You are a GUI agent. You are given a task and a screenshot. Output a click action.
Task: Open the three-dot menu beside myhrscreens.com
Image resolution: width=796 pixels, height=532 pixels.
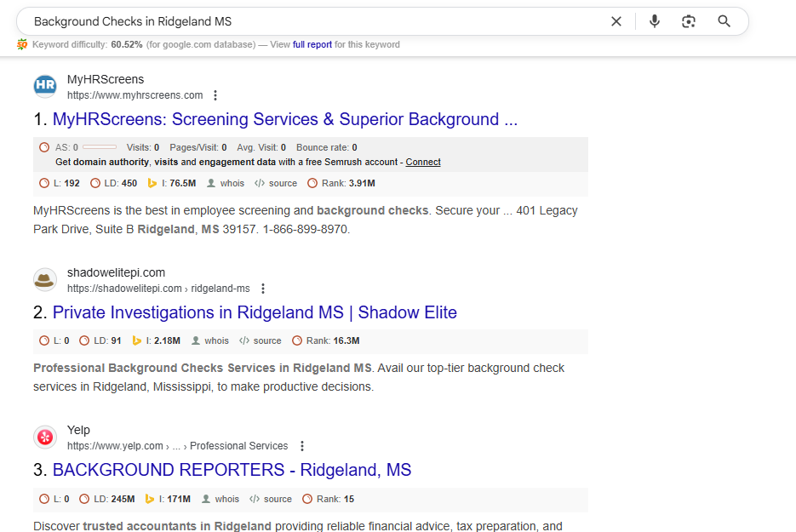(215, 95)
